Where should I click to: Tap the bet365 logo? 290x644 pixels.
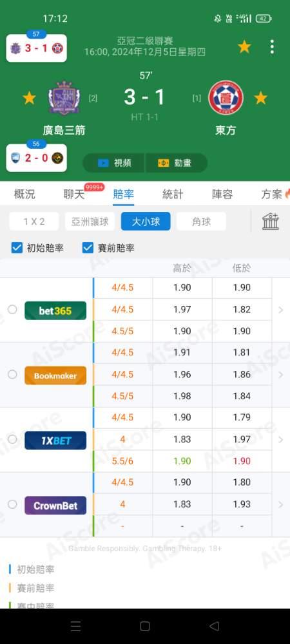click(55, 310)
